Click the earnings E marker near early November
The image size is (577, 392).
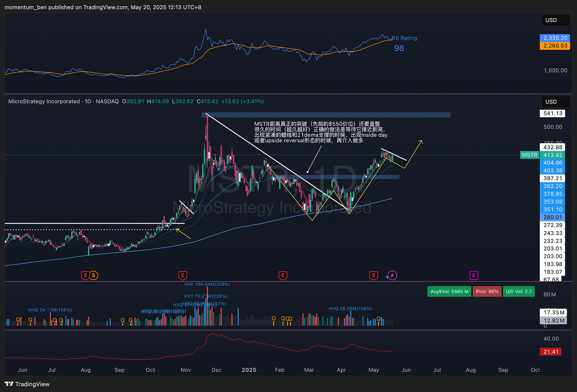183,275
